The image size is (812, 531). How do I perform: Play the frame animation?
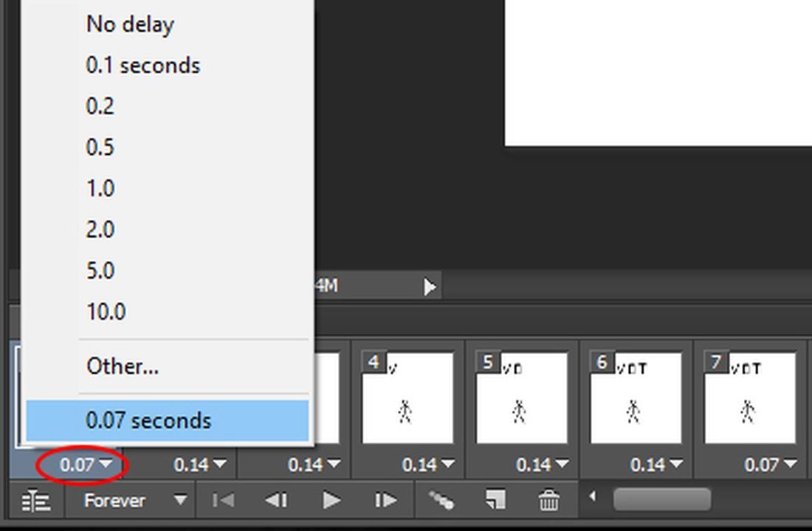tap(331, 500)
